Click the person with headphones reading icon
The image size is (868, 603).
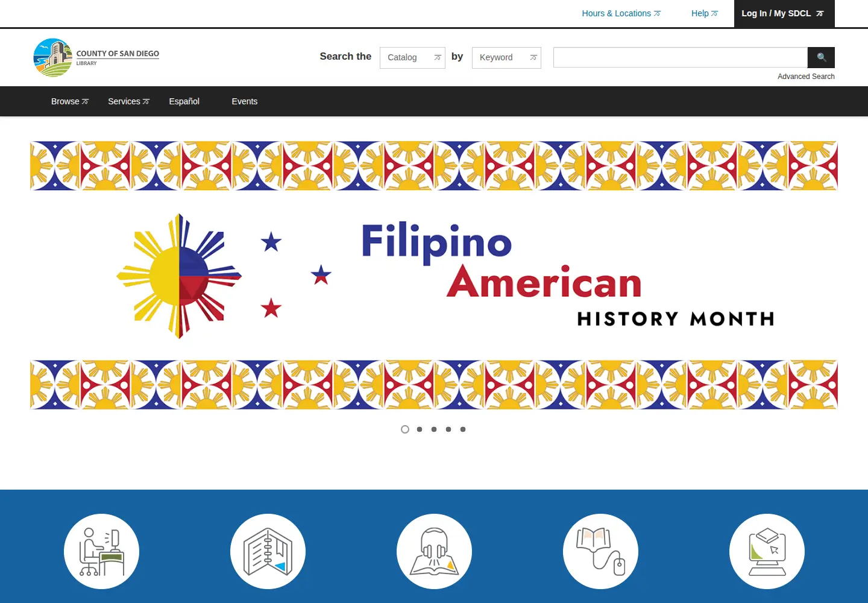click(434, 551)
